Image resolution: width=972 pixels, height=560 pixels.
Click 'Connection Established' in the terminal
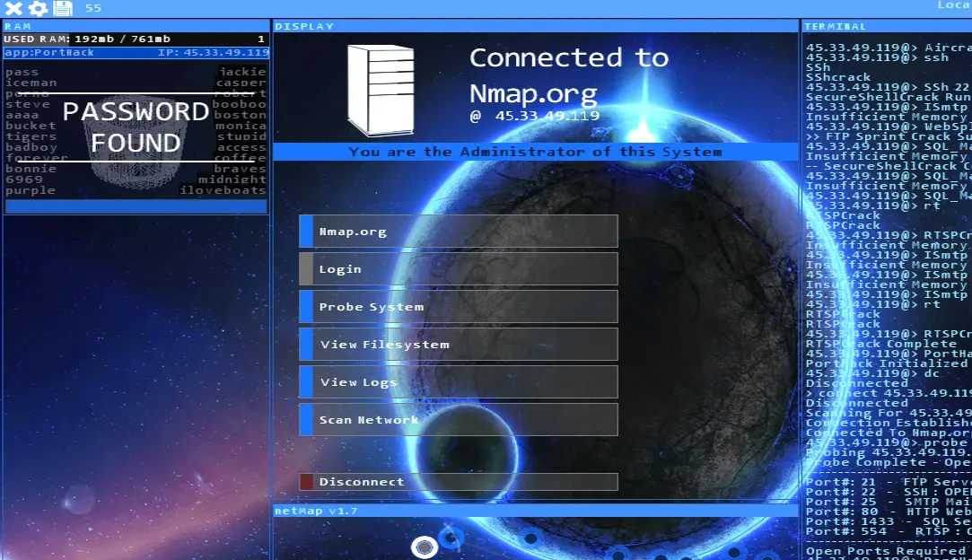889,423
